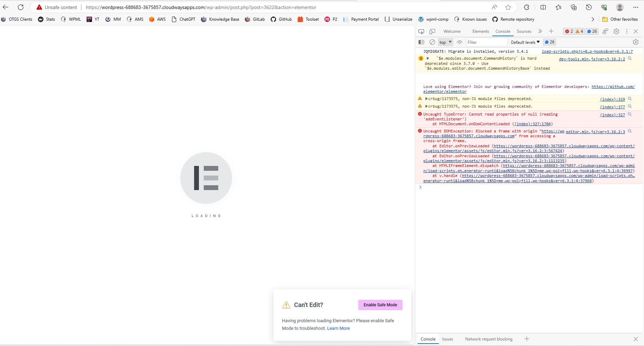Open the Remote repository bookmark
644x346 pixels.
(x=513, y=19)
